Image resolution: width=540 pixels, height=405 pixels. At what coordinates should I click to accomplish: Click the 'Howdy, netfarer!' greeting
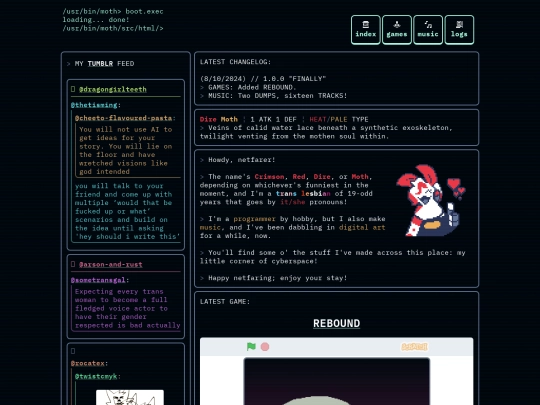click(242, 160)
